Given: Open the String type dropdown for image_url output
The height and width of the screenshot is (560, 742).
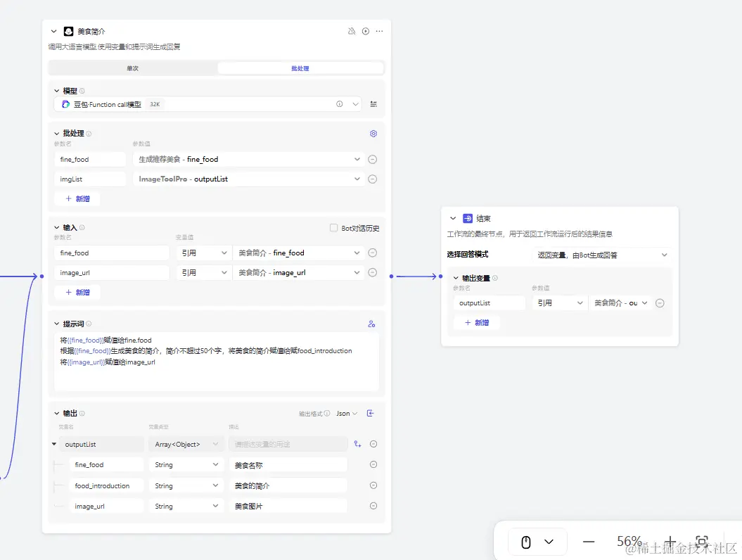Looking at the screenshot, I should [x=186, y=506].
